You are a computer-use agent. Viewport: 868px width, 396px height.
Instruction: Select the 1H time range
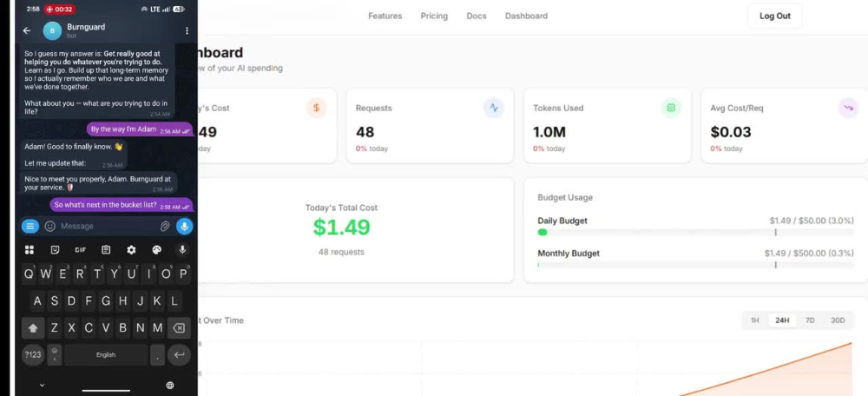tap(754, 320)
